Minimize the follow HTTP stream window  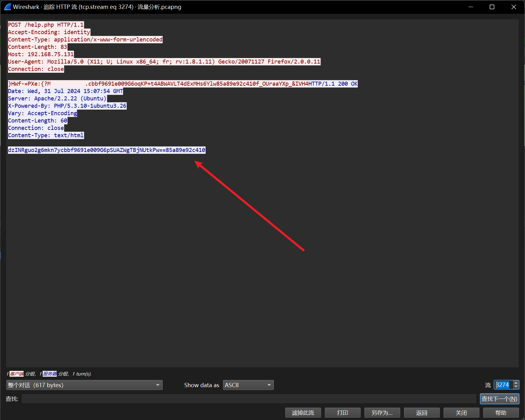471,7
